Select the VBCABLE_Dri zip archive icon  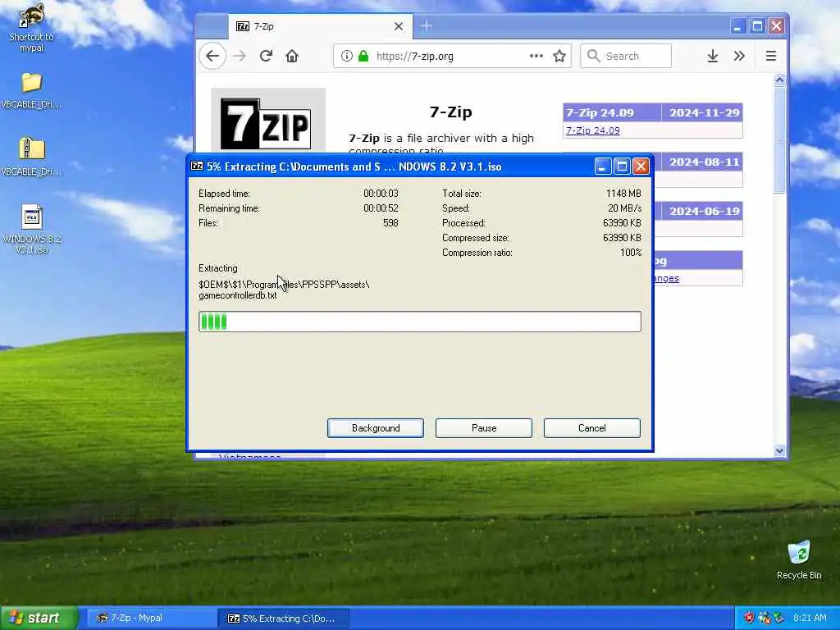32,157
